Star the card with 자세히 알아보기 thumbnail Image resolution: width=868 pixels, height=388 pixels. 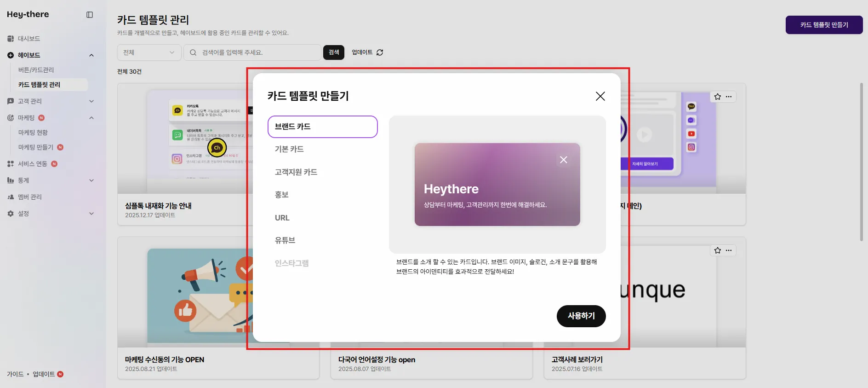click(718, 97)
